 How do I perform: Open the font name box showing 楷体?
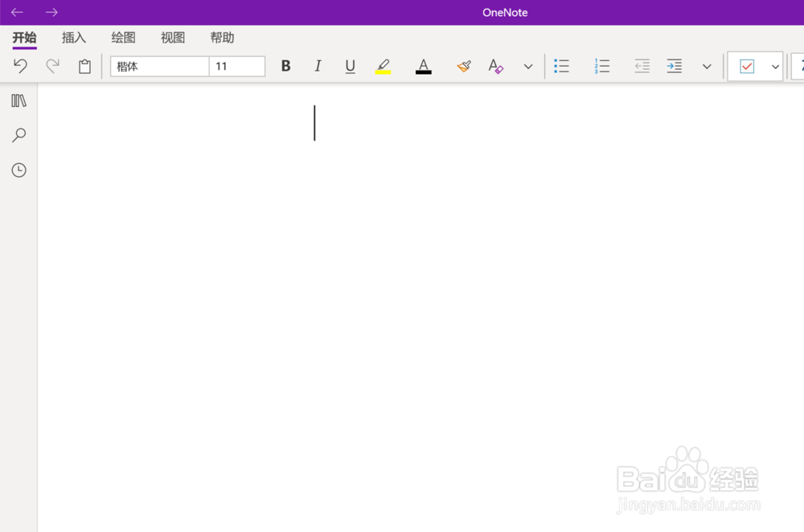(159, 67)
